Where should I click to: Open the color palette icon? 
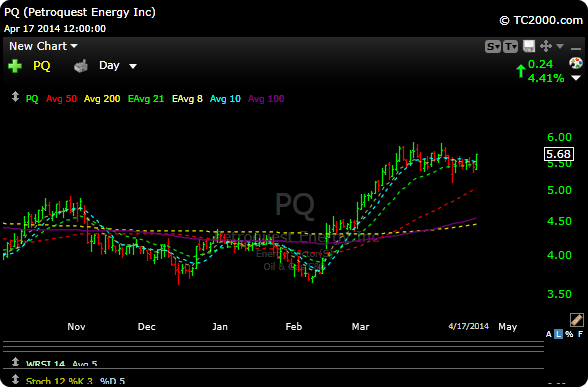(576, 63)
